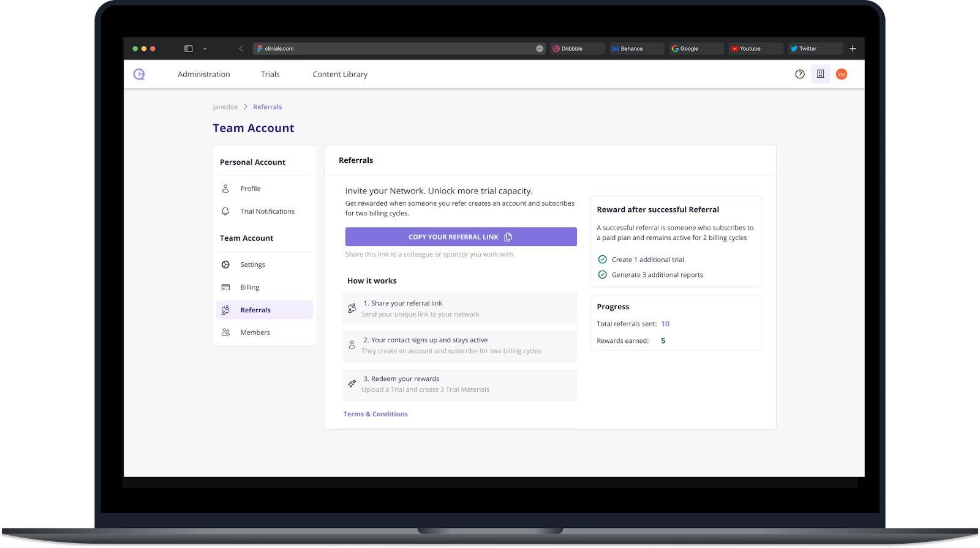This screenshot has width=980, height=548.
Task: Click the Team Account page heading
Action: [254, 128]
